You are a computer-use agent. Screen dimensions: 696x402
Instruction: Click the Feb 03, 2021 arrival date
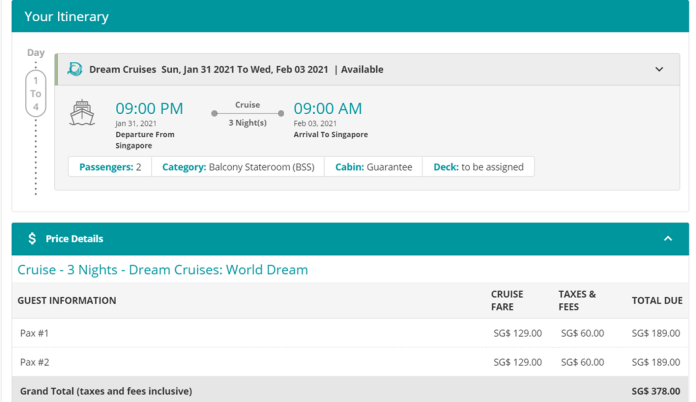click(x=315, y=123)
